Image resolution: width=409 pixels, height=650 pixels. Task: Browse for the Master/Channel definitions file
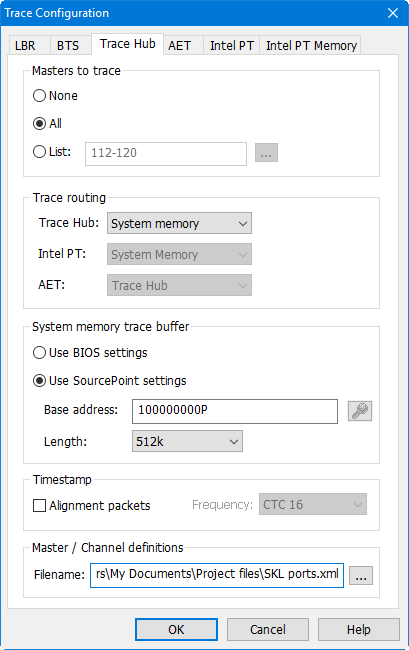click(361, 575)
